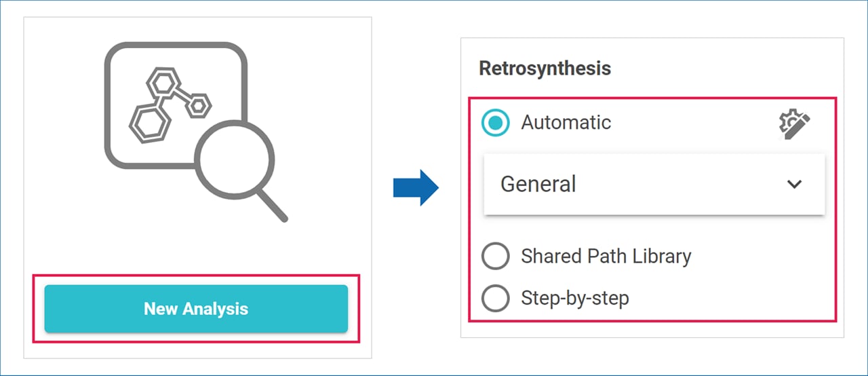
Task: Click the Shared Path Library label
Action: (606, 257)
